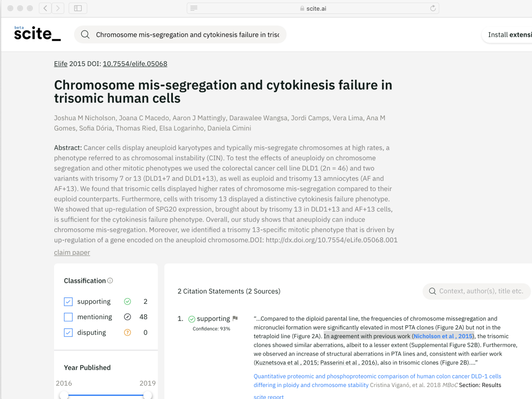Viewport: 532px width, 399px height.
Task: Uncheck the supporting classification checkbox
Action: [x=68, y=302]
